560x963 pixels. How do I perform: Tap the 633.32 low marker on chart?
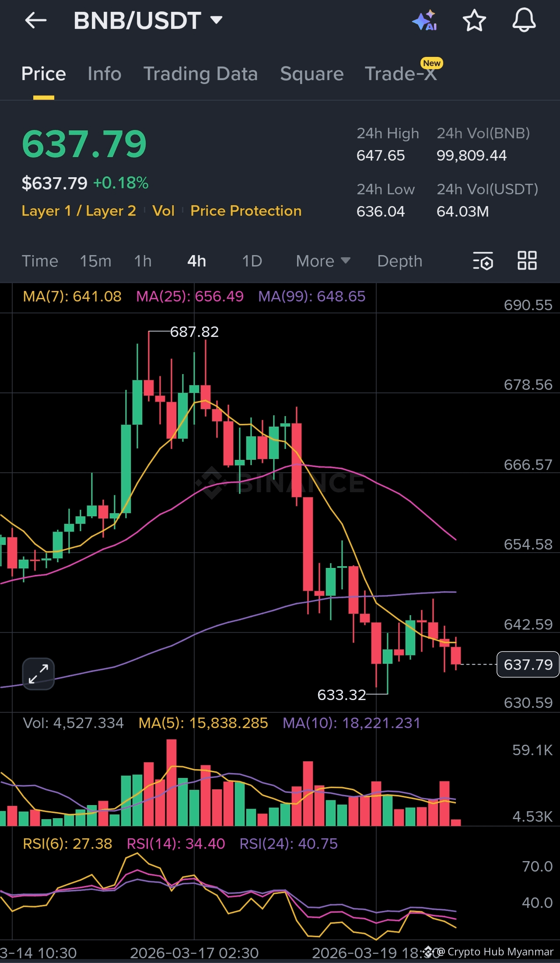[342, 695]
